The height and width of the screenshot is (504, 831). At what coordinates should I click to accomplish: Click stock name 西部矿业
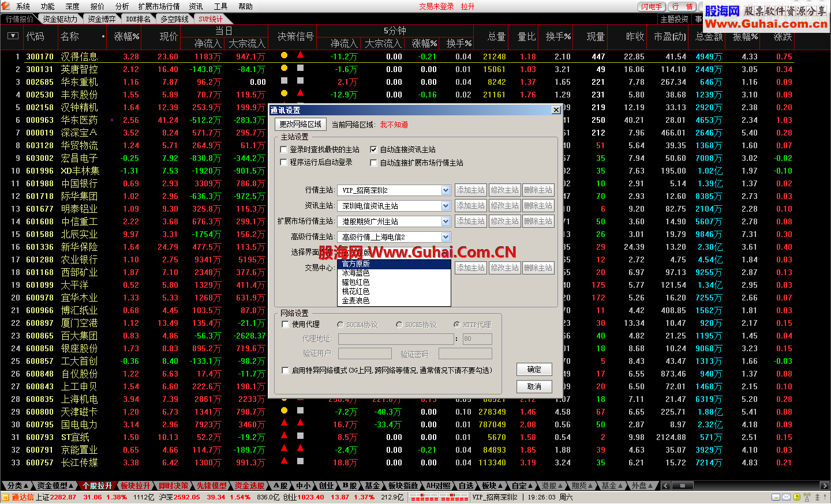80,272
